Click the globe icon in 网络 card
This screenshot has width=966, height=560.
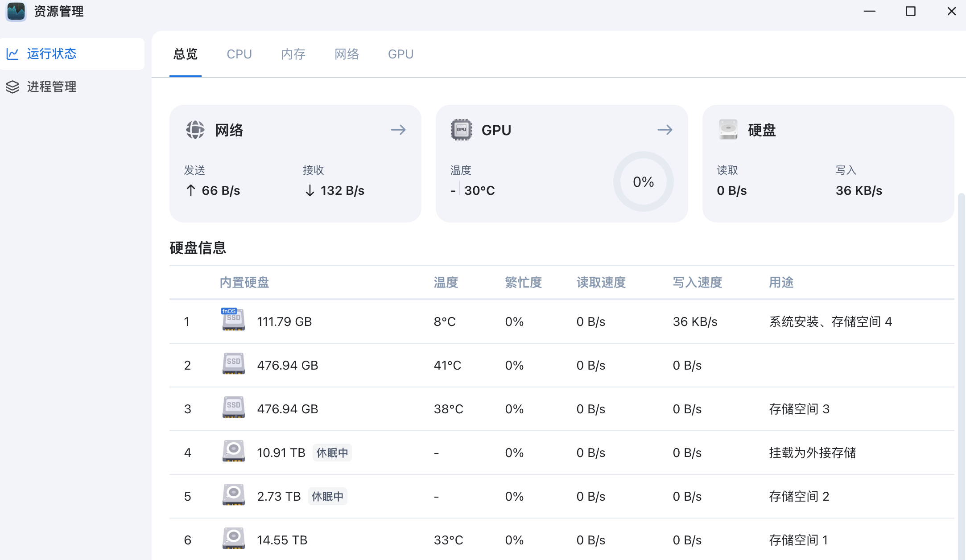click(x=195, y=130)
